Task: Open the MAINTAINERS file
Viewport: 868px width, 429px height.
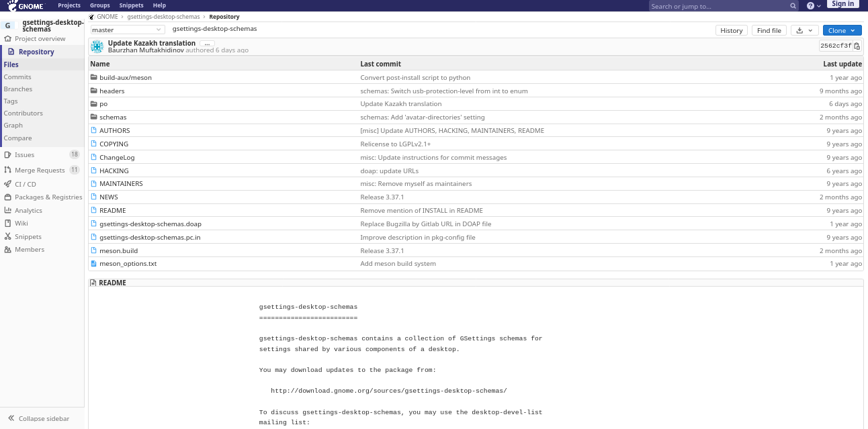Action: (121, 184)
